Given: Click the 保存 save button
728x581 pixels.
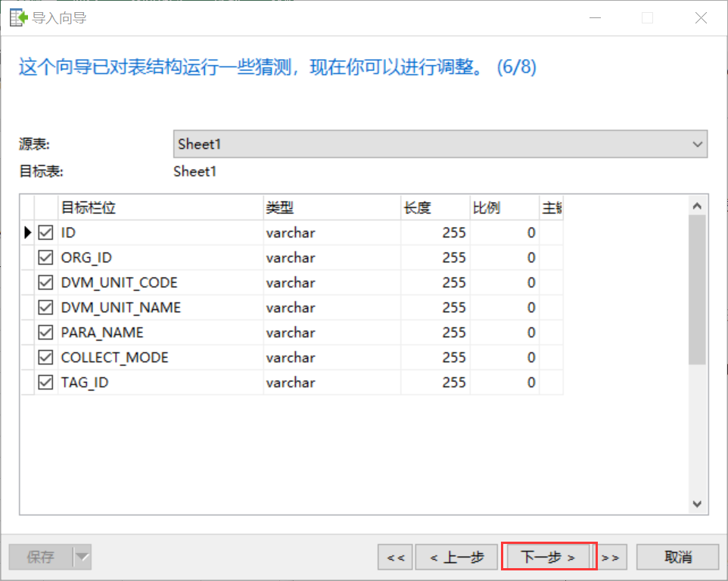Looking at the screenshot, I should pyautogui.click(x=41, y=556).
